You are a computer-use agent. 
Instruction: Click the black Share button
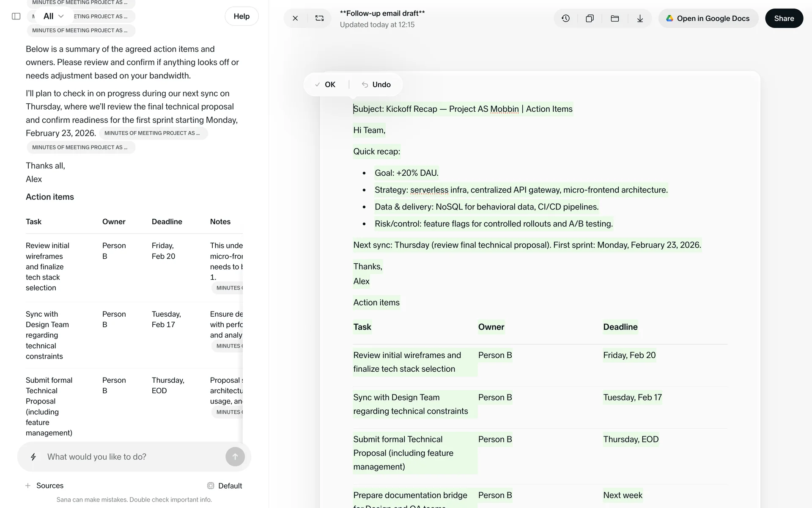[784, 18]
